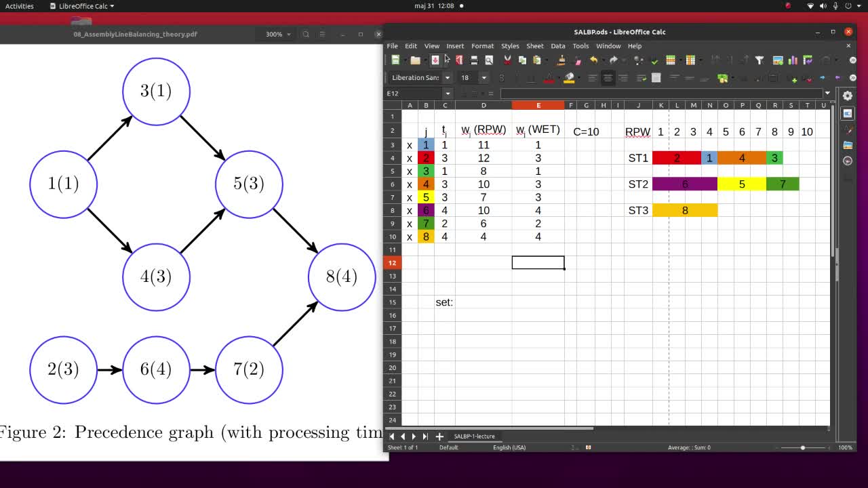Open the Name Box dropdown arrow
Image resolution: width=868 pixels, height=488 pixels.
(448, 94)
